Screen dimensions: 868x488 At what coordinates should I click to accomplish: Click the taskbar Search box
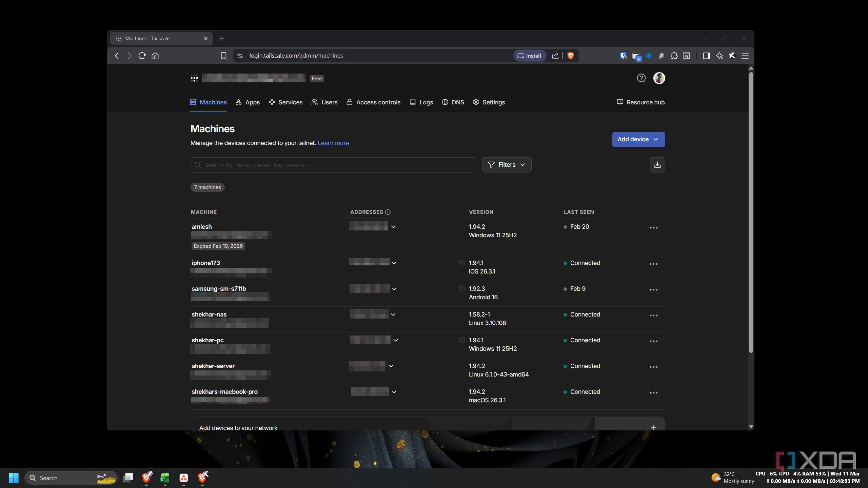tap(71, 478)
